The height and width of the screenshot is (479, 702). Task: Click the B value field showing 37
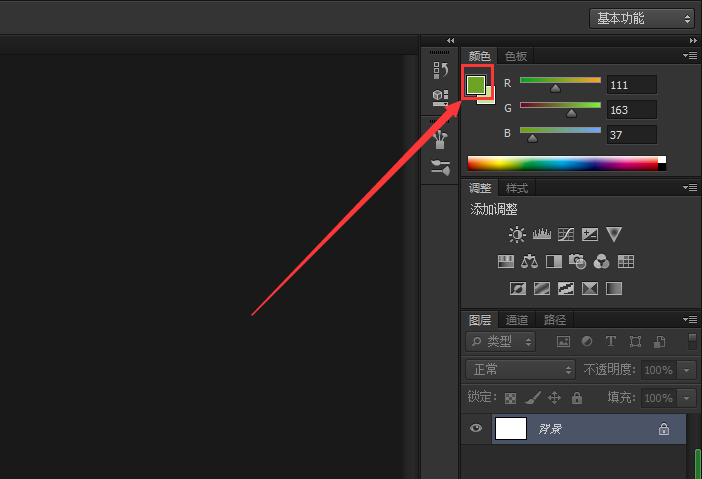pos(632,135)
